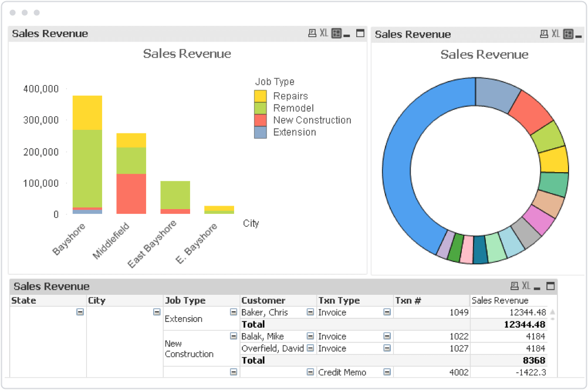The width and height of the screenshot is (588, 390).
Task: Click the Job Type column header
Action: click(185, 300)
